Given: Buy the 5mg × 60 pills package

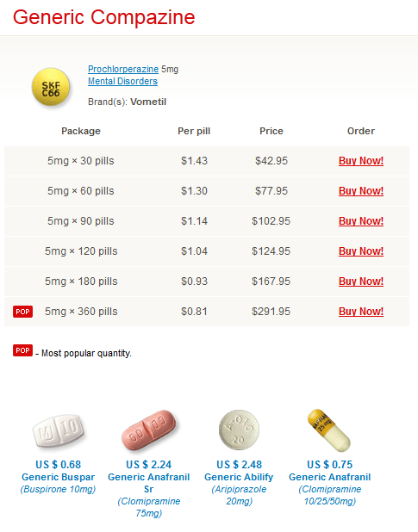Looking at the screenshot, I should coord(361,191).
